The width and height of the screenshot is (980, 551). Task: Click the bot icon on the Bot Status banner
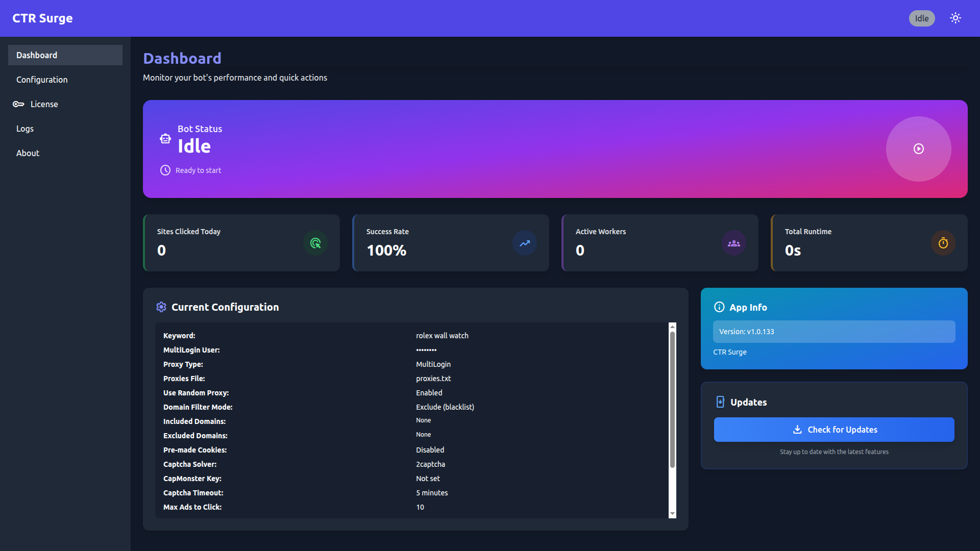coord(165,138)
